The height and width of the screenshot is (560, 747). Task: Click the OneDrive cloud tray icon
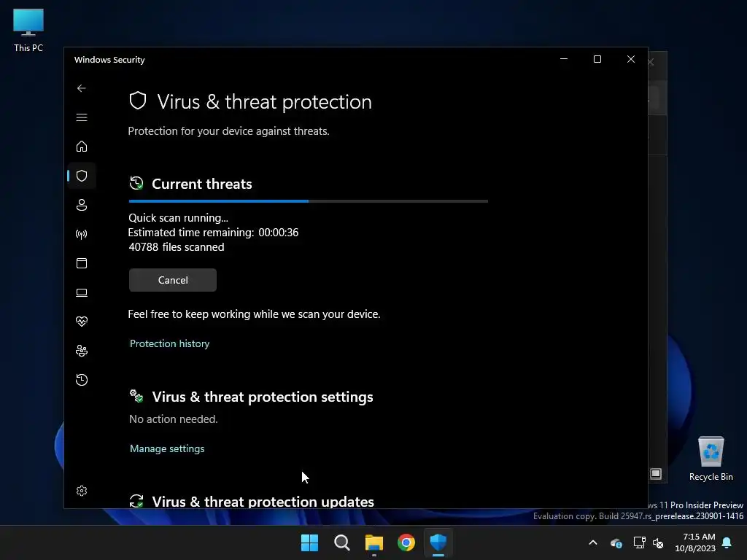[616, 542]
